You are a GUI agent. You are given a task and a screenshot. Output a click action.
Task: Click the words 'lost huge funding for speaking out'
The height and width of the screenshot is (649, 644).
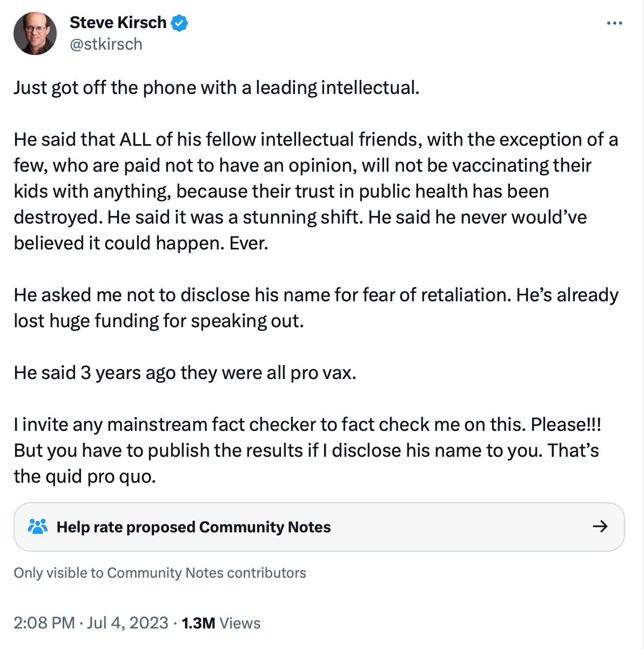pyautogui.click(x=159, y=321)
